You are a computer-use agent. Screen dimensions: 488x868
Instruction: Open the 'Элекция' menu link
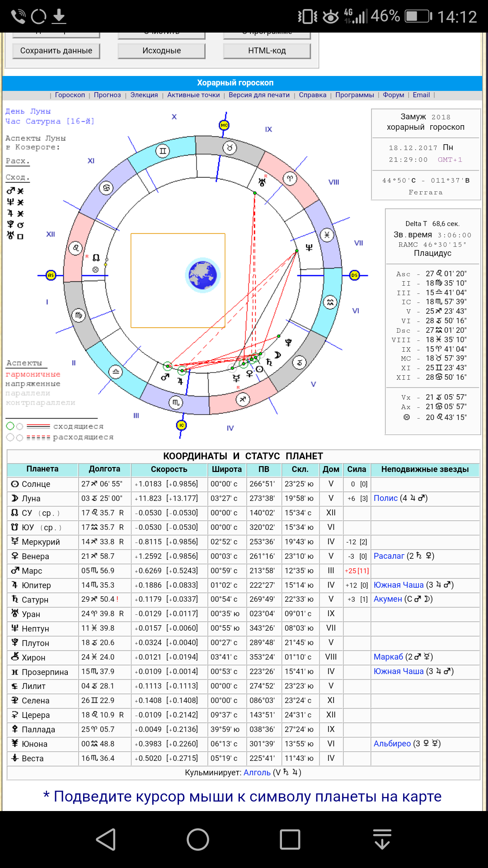144,95
